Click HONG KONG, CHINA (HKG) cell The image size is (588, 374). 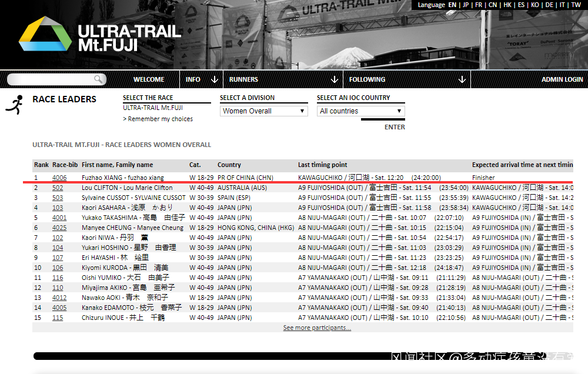(x=256, y=228)
